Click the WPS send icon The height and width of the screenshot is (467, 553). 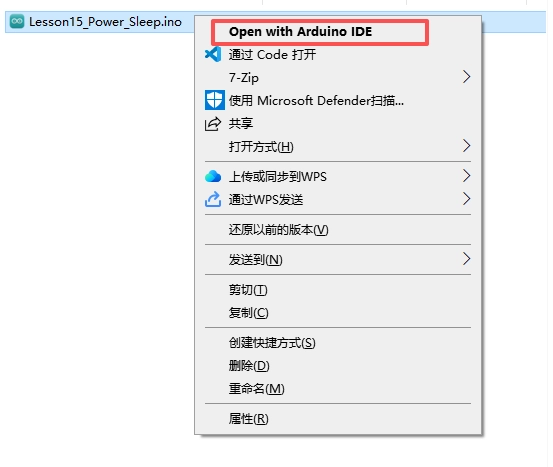coord(213,199)
